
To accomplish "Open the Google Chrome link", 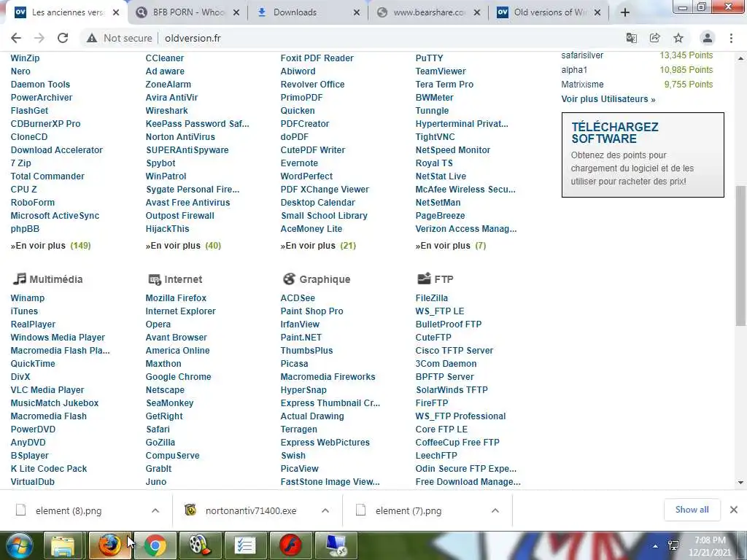I will tap(178, 377).
